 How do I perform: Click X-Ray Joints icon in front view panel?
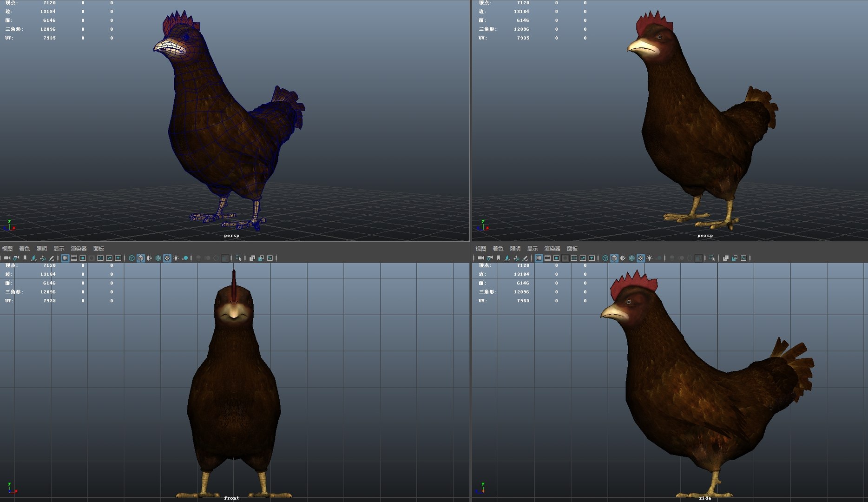270,258
